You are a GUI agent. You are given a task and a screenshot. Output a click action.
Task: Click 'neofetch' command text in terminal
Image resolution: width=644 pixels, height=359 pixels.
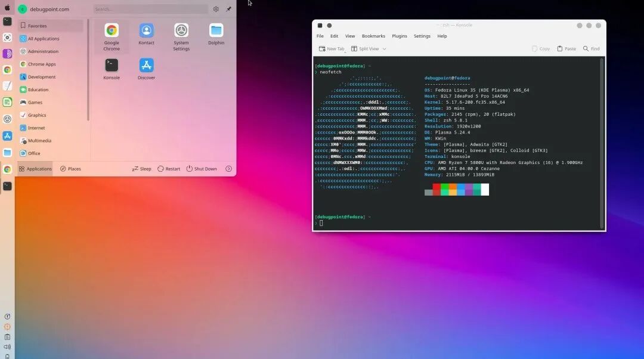click(330, 72)
